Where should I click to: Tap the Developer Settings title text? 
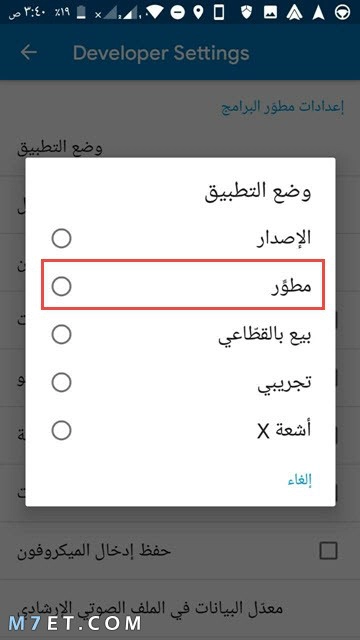coord(161,53)
